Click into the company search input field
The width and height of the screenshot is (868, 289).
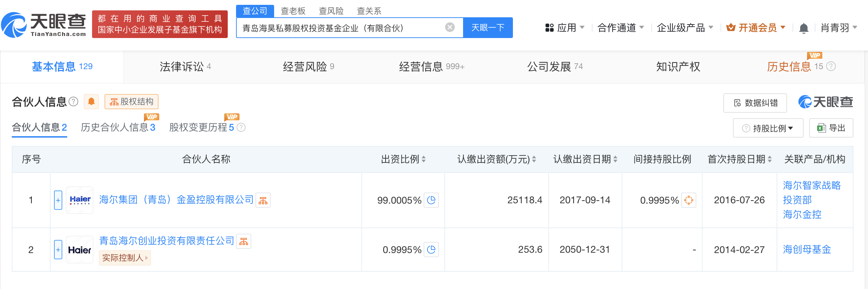(339, 28)
